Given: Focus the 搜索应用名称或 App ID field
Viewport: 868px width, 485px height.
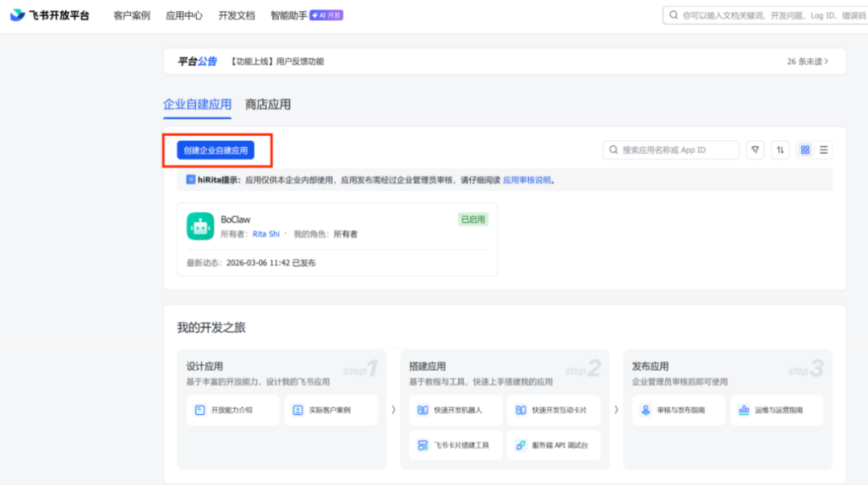Looking at the screenshot, I should click(671, 150).
